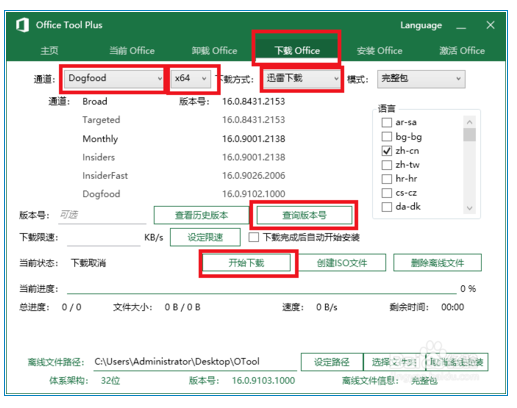517x408 pixels.
Task: Select the 下载 Office tab
Action: pyautogui.click(x=297, y=51)
